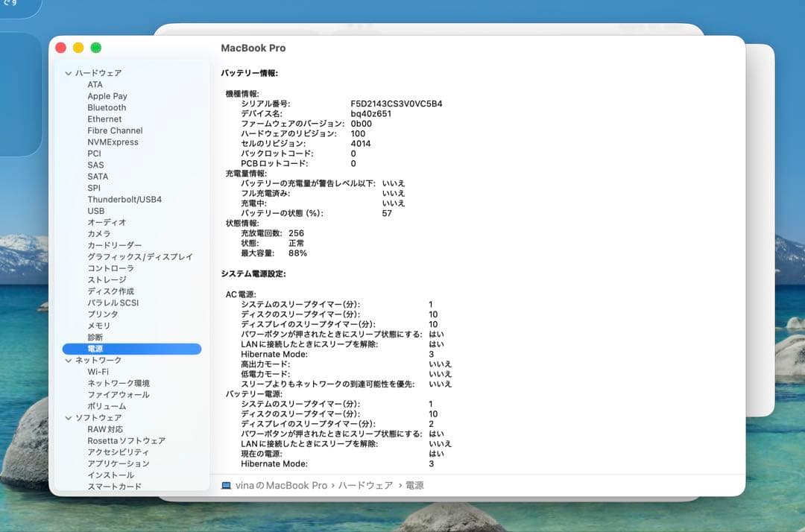Select コントローラ in the sidebar

[x=111, y=268]
